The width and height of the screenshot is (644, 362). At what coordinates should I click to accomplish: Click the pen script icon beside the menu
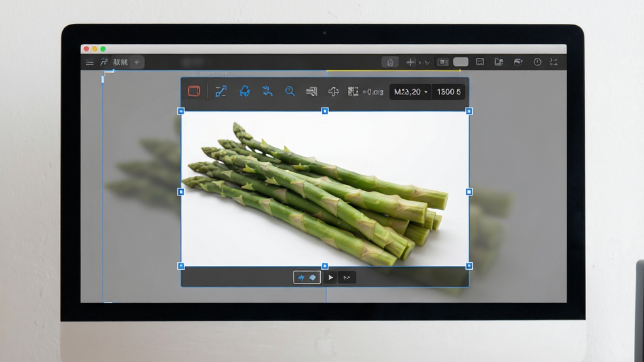tap(104, 62)
